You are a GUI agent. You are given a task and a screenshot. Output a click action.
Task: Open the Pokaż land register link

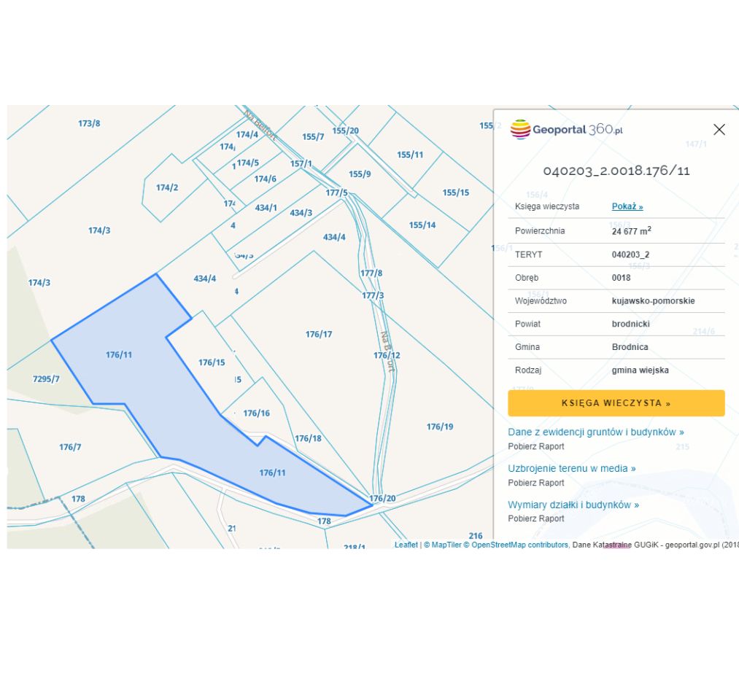click(627, 206)
